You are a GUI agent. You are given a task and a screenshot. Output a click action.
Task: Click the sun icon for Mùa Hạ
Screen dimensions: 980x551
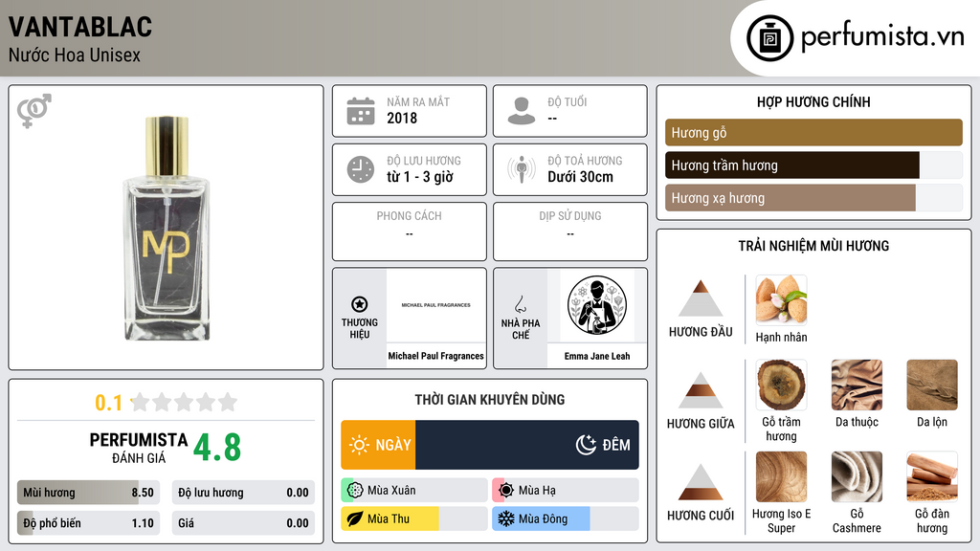(x=506, y=491)
